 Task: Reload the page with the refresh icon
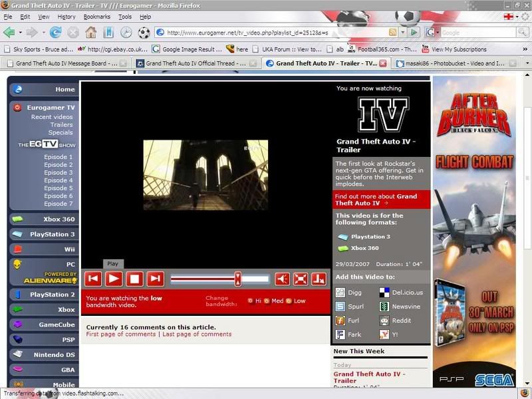(55, 33)
